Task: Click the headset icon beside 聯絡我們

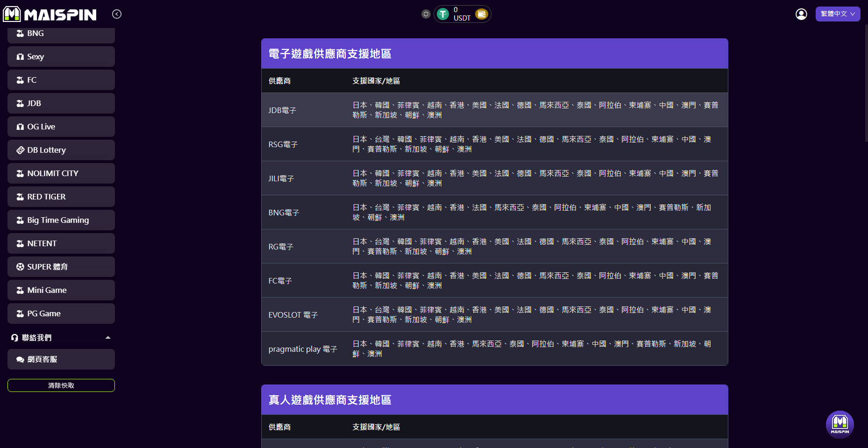Action: [15, 337]
